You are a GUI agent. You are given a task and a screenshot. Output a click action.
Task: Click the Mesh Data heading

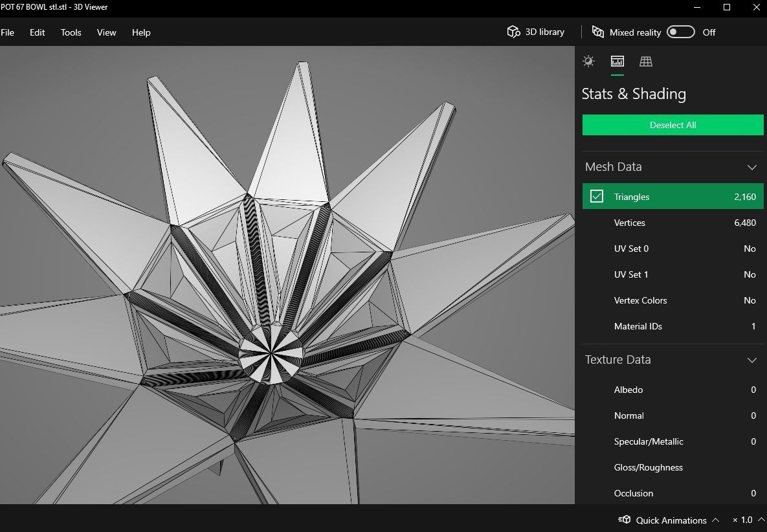tap(614, 167)
